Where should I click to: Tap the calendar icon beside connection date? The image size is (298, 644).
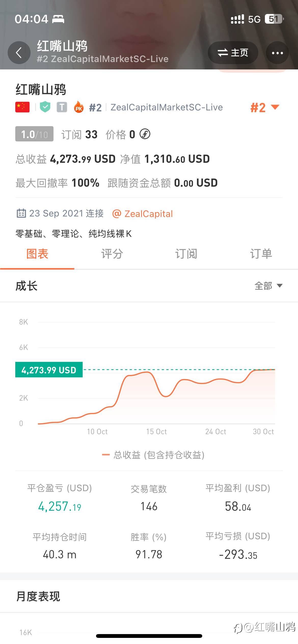21,213
